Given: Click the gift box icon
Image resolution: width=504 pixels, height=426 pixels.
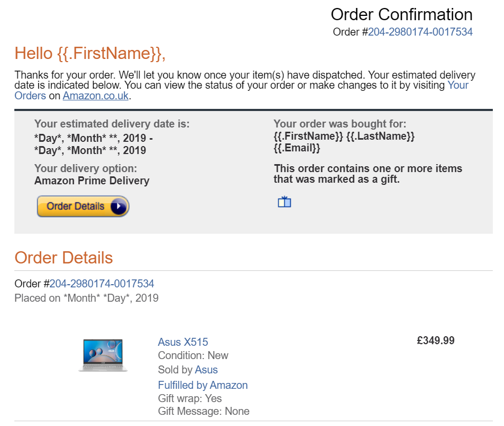Looking at the screenshot, I should coord(284,202).
